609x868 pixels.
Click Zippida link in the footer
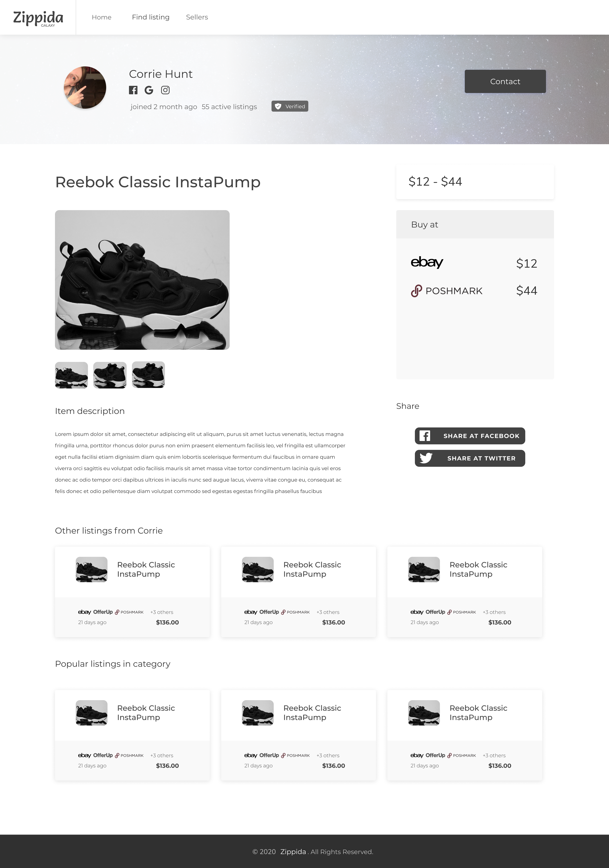point(293,852)
